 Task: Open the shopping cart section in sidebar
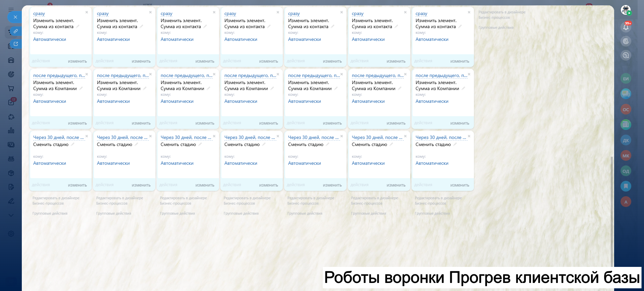tap(11, 88)
